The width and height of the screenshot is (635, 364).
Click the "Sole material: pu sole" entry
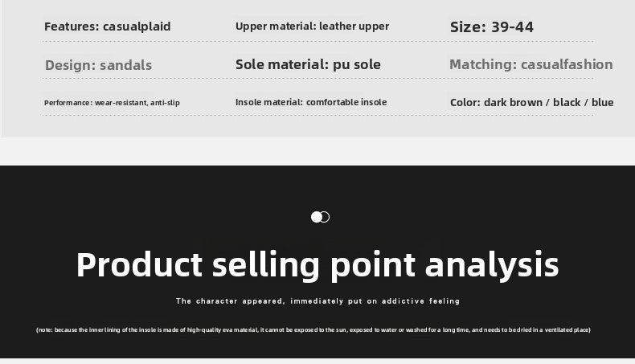308,64
